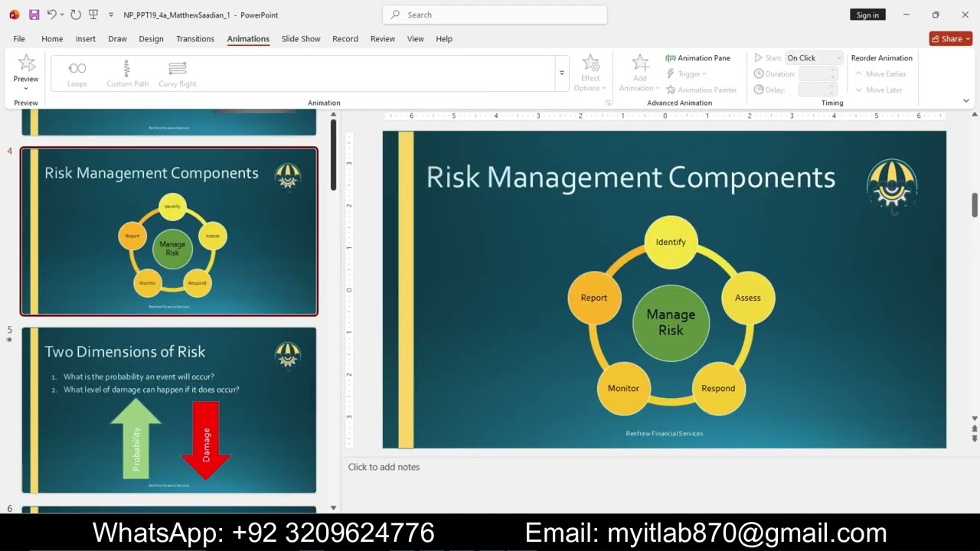
Task: Click the Animation Painter
Action: tap(701, 90)
